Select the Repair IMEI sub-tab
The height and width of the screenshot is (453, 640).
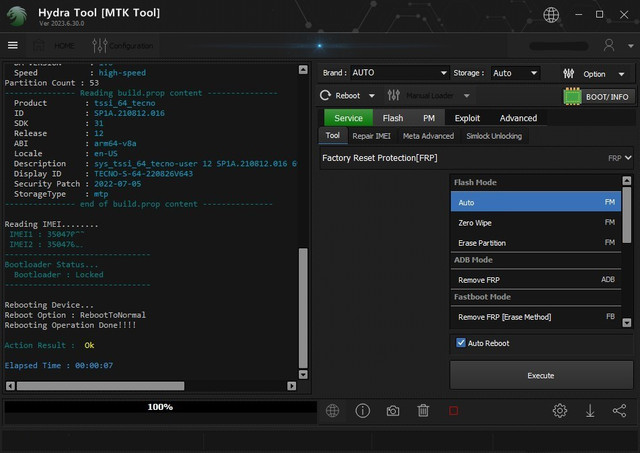(371, 136)
